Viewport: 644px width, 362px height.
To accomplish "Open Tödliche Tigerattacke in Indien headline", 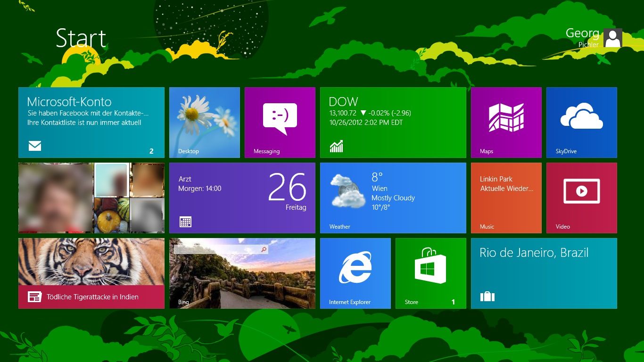I will (92, 297).
